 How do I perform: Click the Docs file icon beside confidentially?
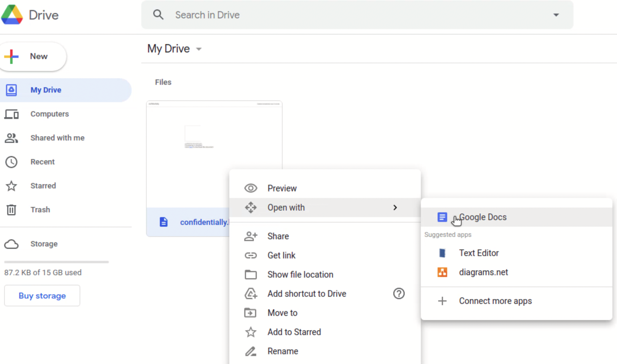coord(164,222)
